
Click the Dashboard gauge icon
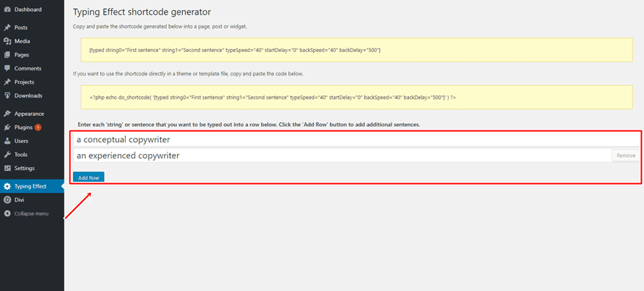pyautogui.click(x=7, y=9)
